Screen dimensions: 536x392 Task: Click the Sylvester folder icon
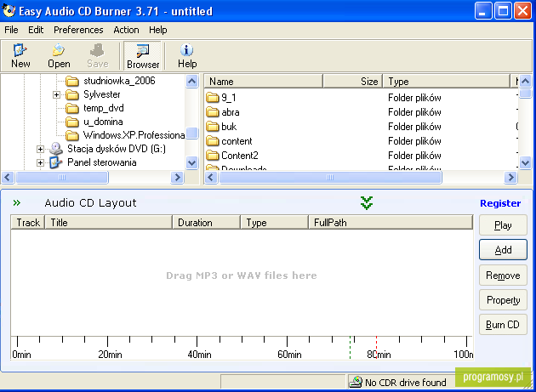click(x=72, y=94)
